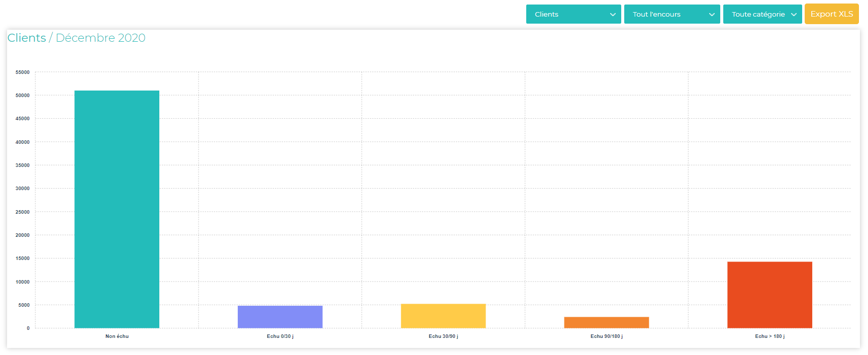Click the Non échu axis label
The image size is (868, 355).
pos(117,336)
